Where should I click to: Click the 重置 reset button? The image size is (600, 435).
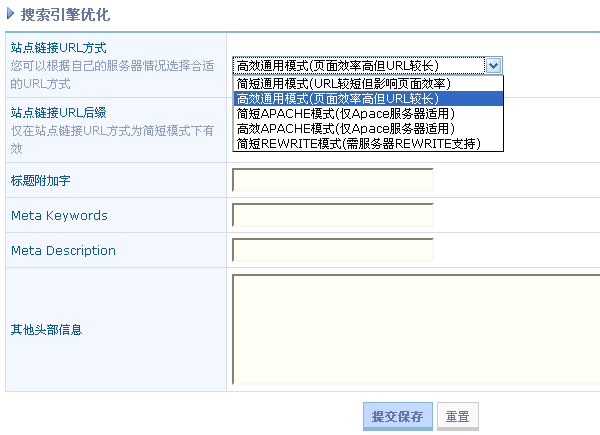coord(459,416)
